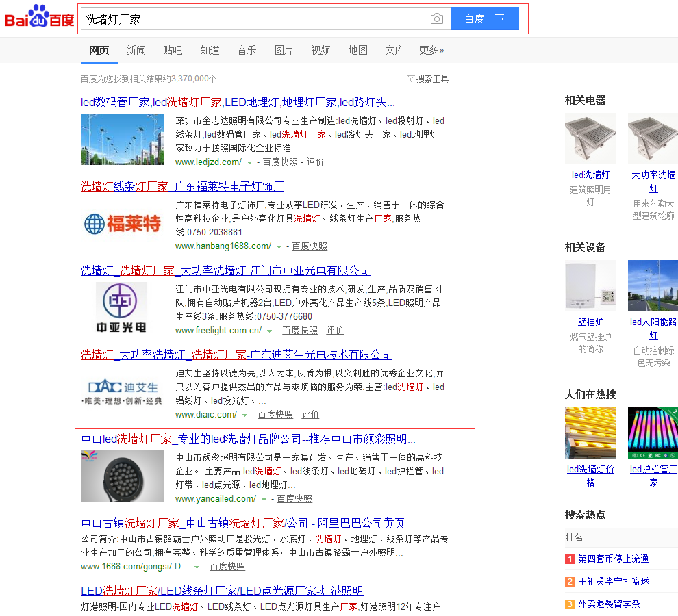Open the 搜索工具 filter tools

[x=428, y=79]
